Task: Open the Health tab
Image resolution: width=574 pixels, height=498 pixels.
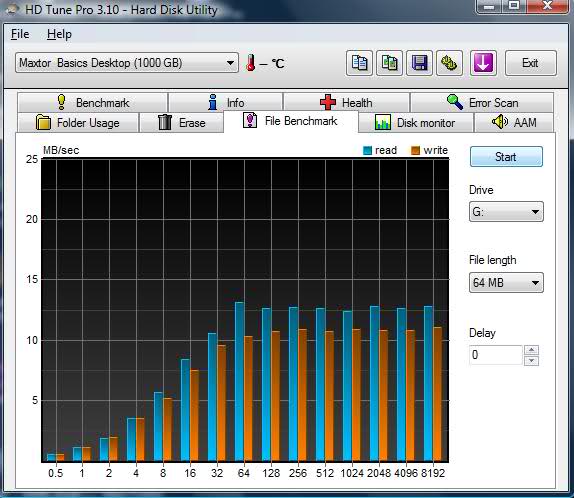Action: pyautogui.click(x=346, y=103)
